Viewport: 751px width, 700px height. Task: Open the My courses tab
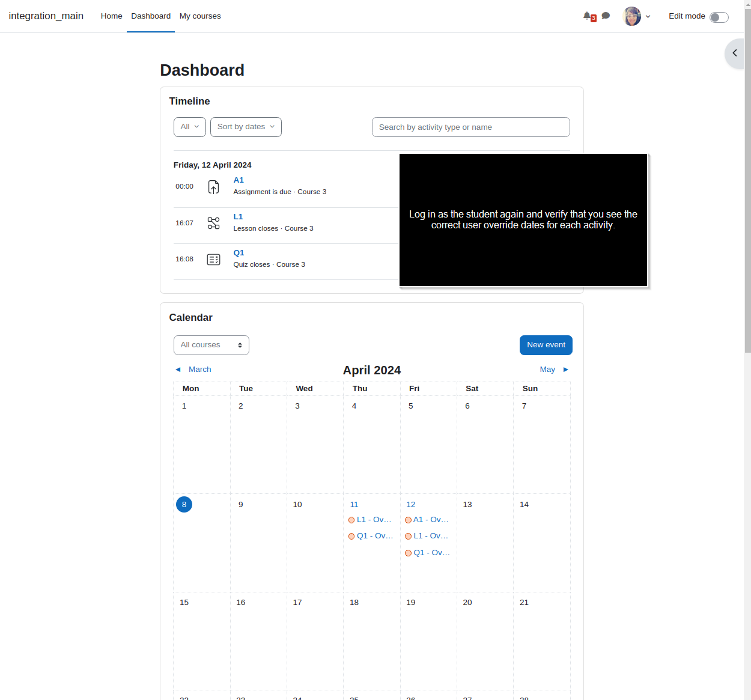tap(200, 16)
